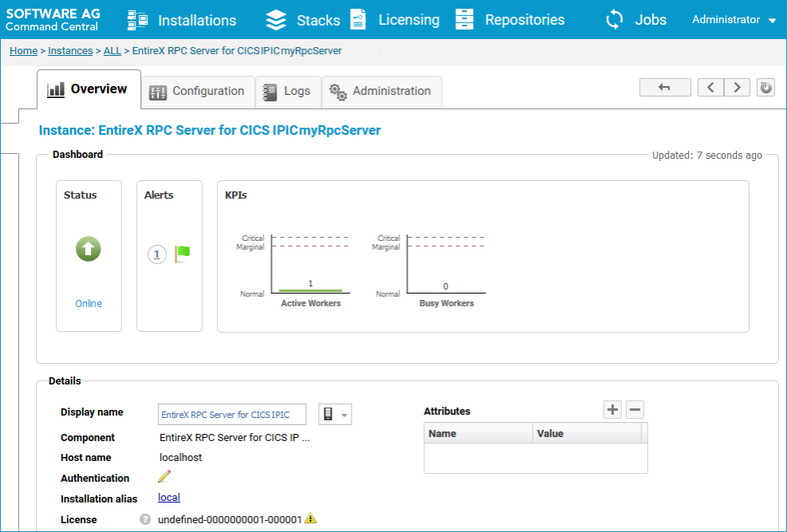The image size is (787, 532).
Task: Click the Installations server icon
Action: (137, 20)
